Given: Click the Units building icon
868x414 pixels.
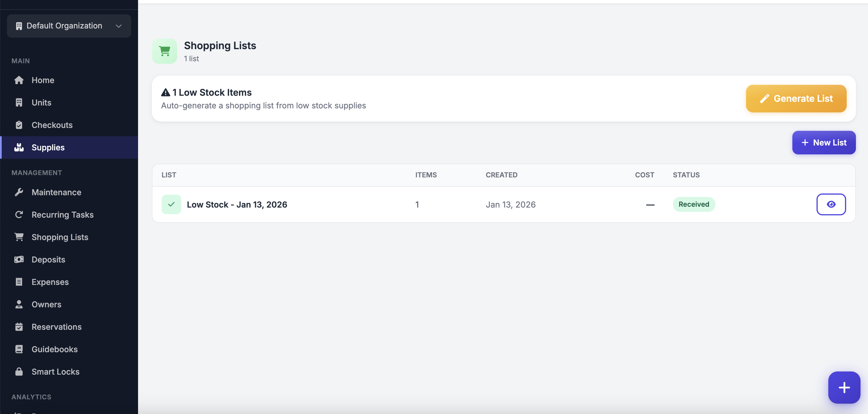Looking at the screenshot, I should (x=19, y=102).
